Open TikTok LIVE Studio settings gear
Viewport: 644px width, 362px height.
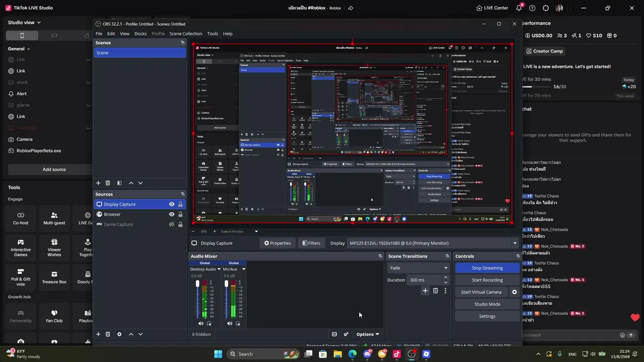[x=546, y=8]
